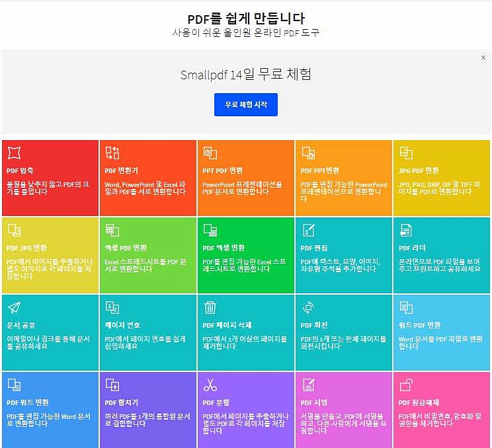Click the PDF 잠금해제 unlock icon
The height and width of the screenshot is (448, 492).
[x=406, y=385]
